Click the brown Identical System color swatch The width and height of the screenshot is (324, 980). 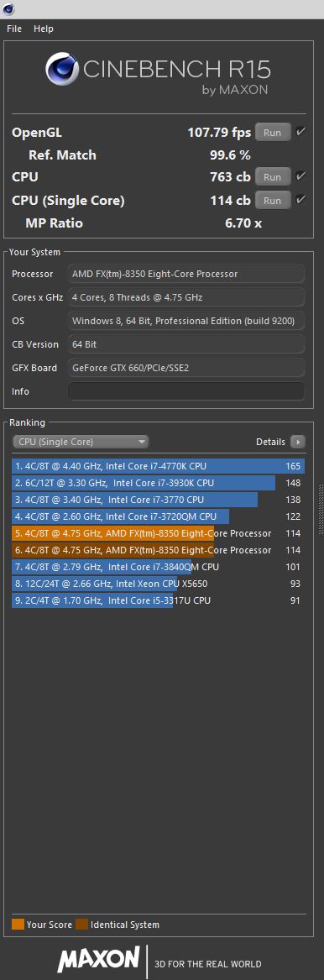pyautogui.click(x=81, y=925)
